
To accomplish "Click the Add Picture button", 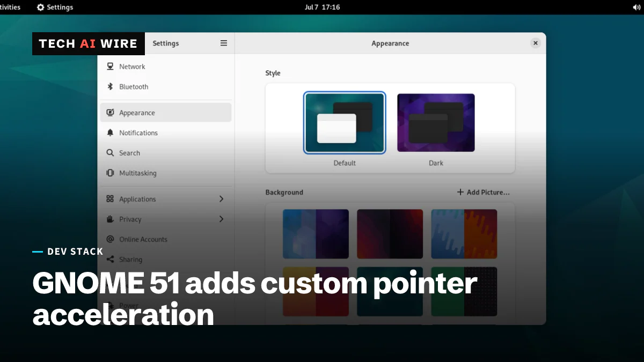I will click(483, 192).
